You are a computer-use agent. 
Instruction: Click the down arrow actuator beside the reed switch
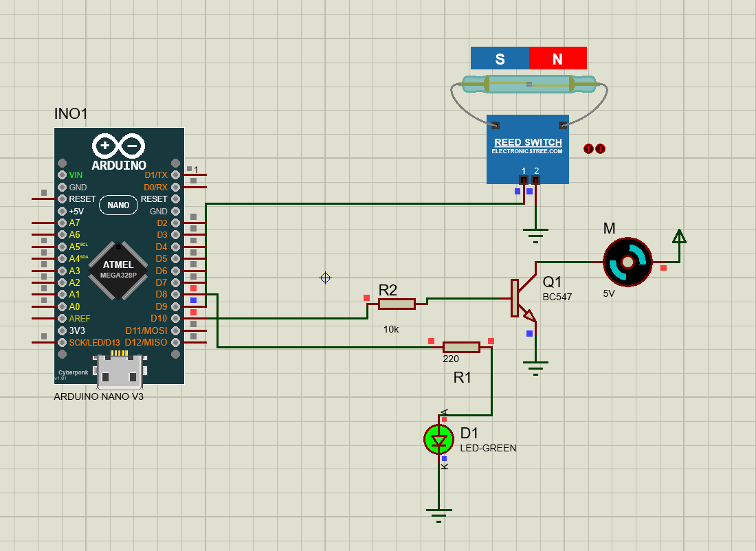coord(600,149)
